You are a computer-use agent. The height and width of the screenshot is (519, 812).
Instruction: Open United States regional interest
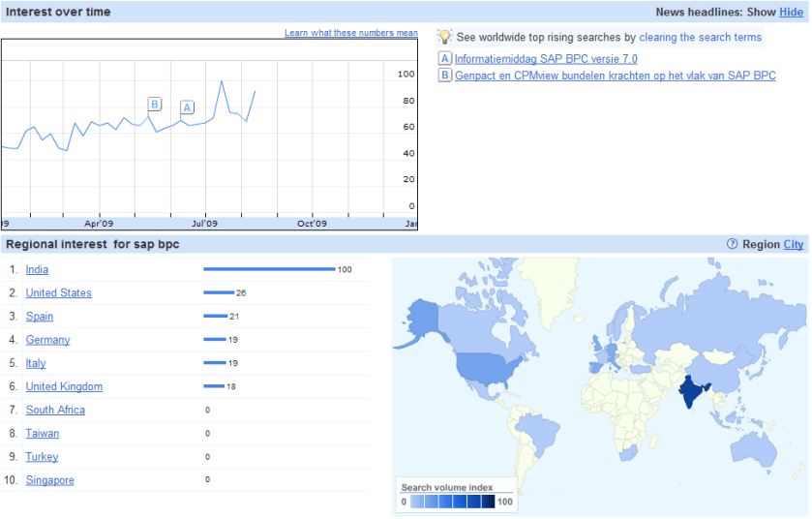[x=58, y=292]
